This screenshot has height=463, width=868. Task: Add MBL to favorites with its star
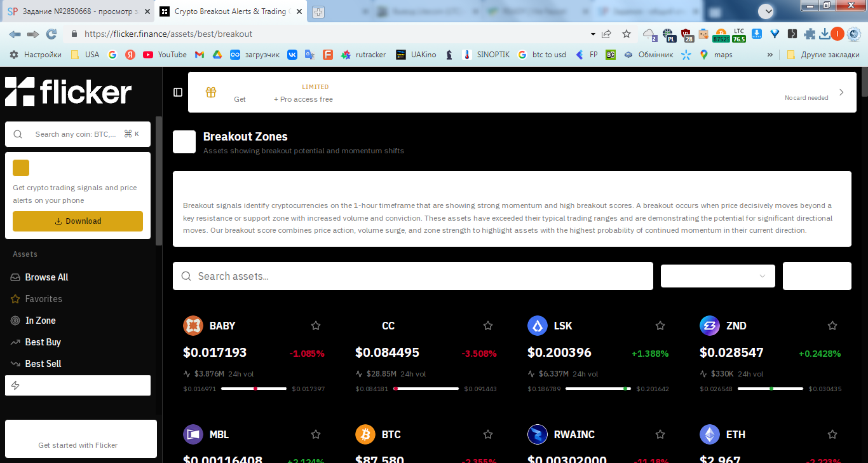coord(316,434)
